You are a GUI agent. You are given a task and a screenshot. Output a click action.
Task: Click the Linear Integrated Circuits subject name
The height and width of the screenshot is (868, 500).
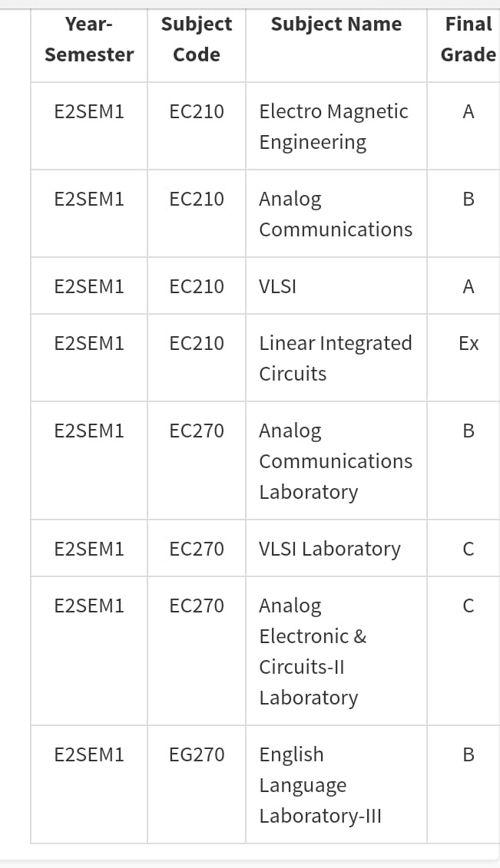click(336, 358)
